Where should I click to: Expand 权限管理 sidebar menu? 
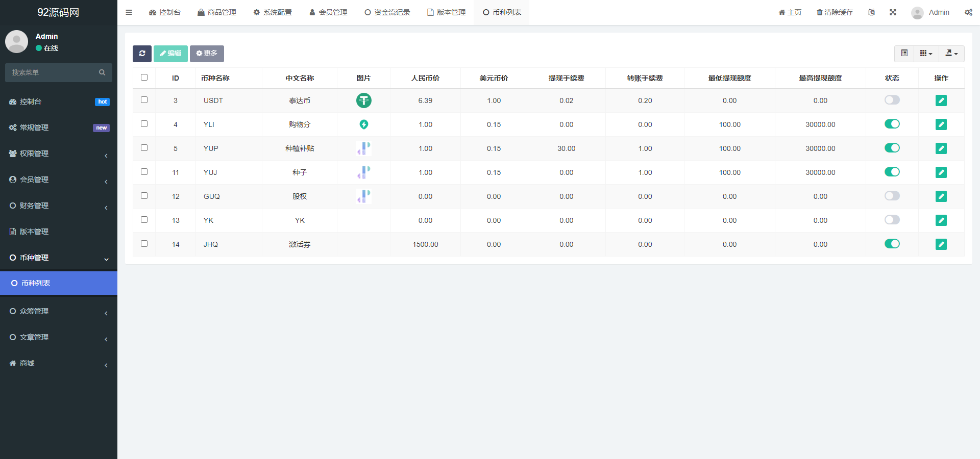click(59, 154)
